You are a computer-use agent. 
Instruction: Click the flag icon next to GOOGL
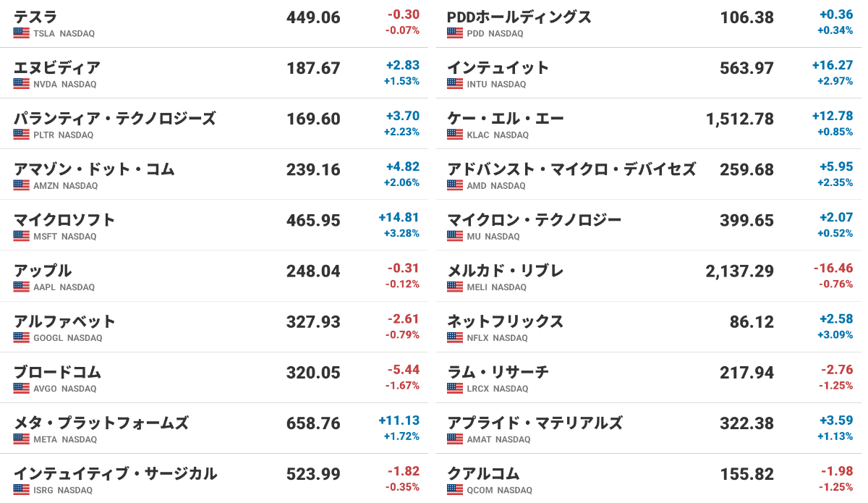coord(21,337)
